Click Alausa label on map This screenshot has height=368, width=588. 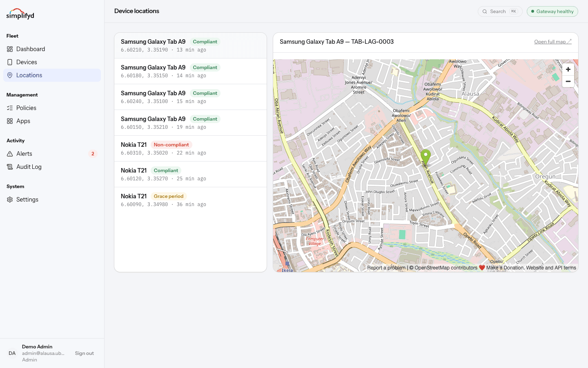pyautogui.click(x=470, y=94)
